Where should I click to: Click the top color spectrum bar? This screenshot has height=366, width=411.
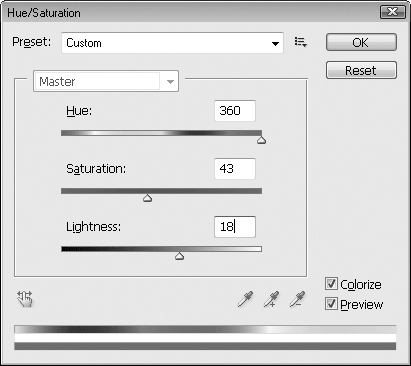pos(205,329)
